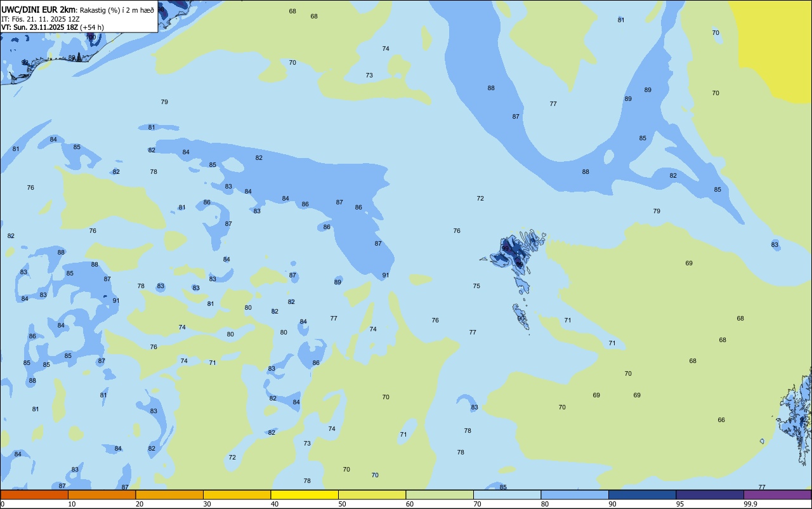The width and height of the screenshot is (812, 509).
Task: Click the 'Rakastig (%) í 2 m hæð' label
Action: 117,10
